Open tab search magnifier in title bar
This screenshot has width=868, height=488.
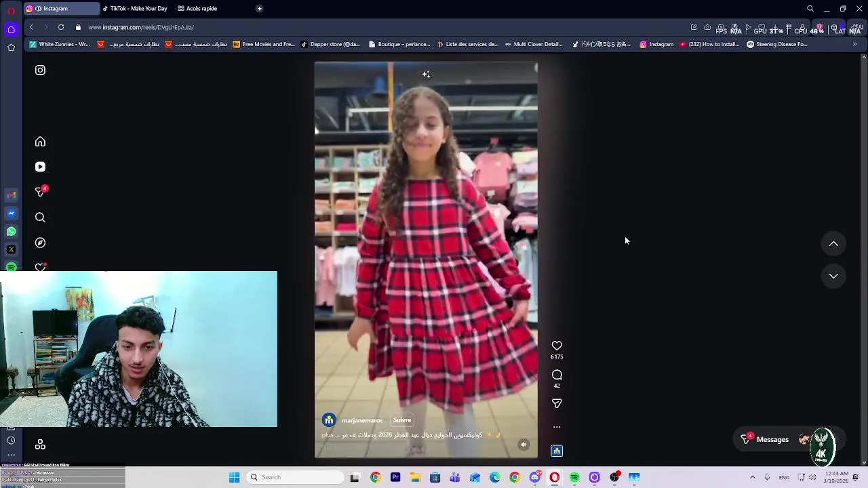coord(810,9)
